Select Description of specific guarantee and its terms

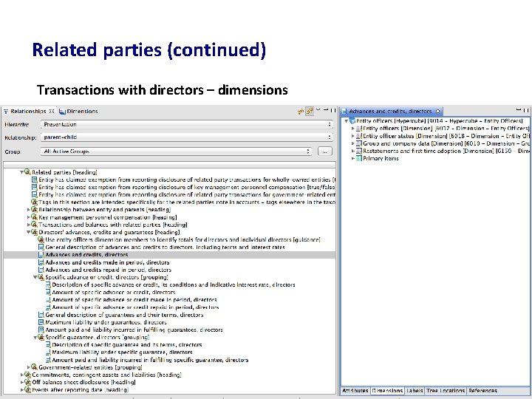[127, 345]
